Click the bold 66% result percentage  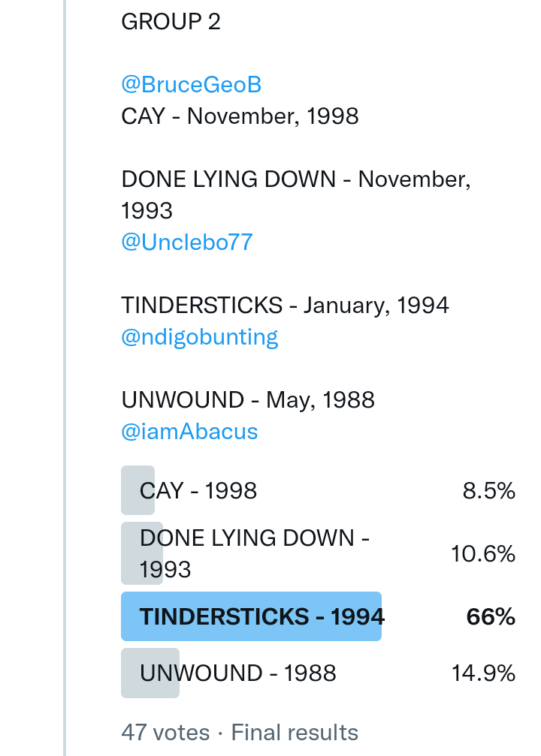tap(491, 617)
